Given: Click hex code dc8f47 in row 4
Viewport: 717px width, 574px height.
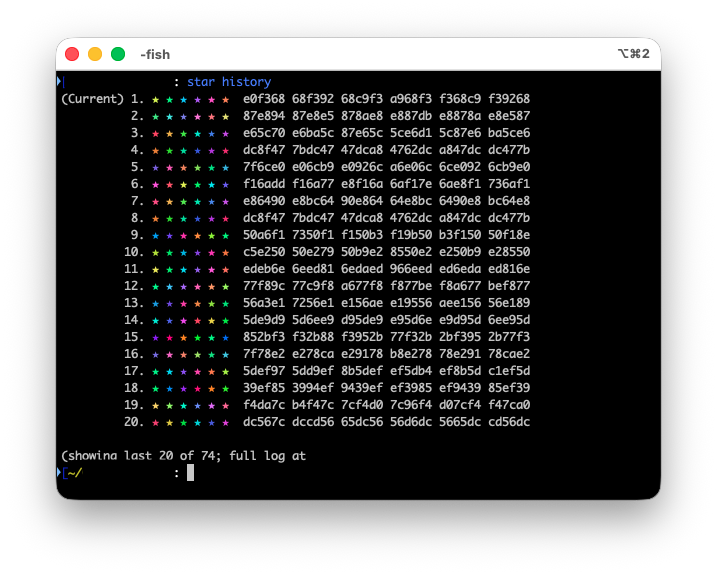Looking at the screenshot, I should click(x=264, y=150).
